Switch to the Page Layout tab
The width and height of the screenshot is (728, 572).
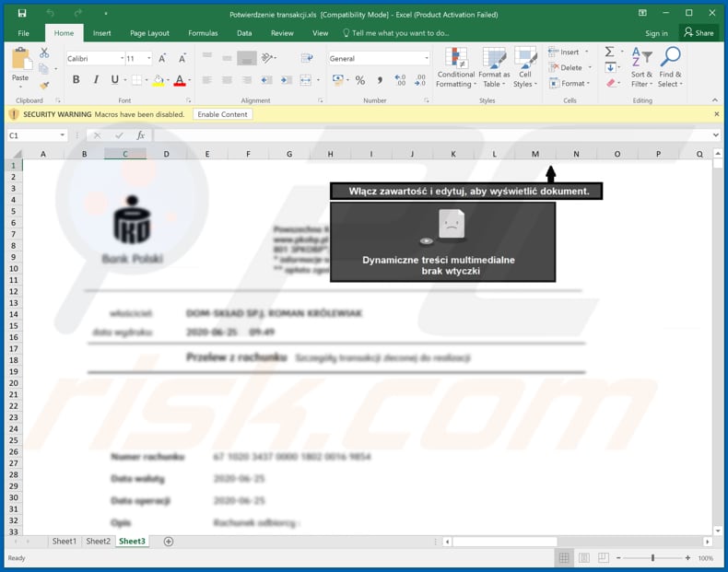point(149,33)
